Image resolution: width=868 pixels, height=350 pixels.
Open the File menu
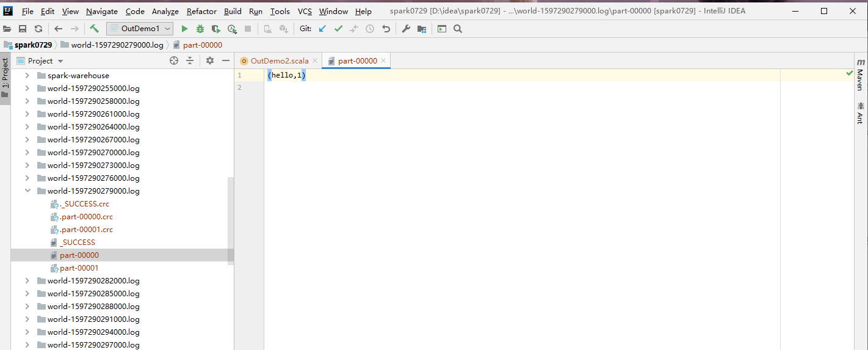click(x=27, y=11)
